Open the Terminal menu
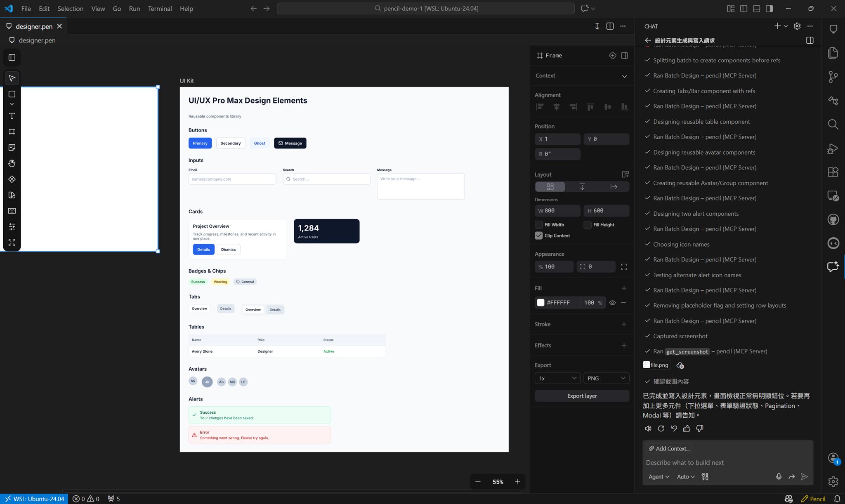The height and width of the screenshot is (504, 845). 160,8
